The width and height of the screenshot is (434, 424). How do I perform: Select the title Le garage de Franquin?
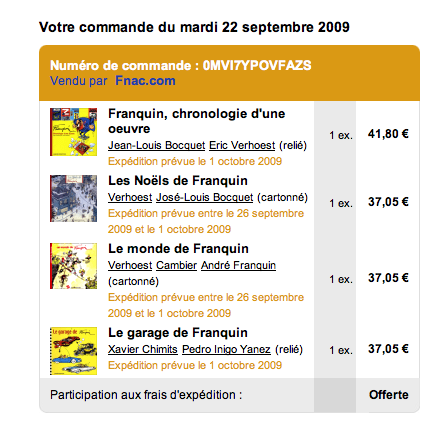coord(178,333)
